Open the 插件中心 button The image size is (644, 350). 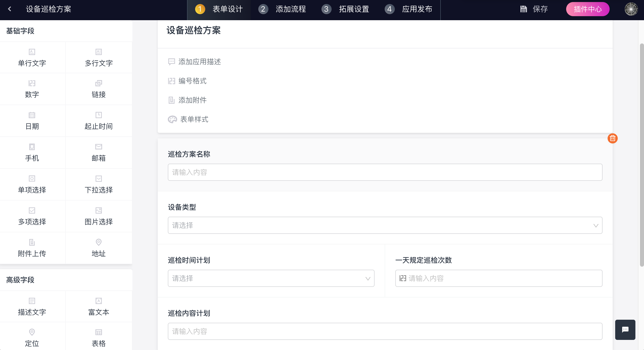coord(588,9)
